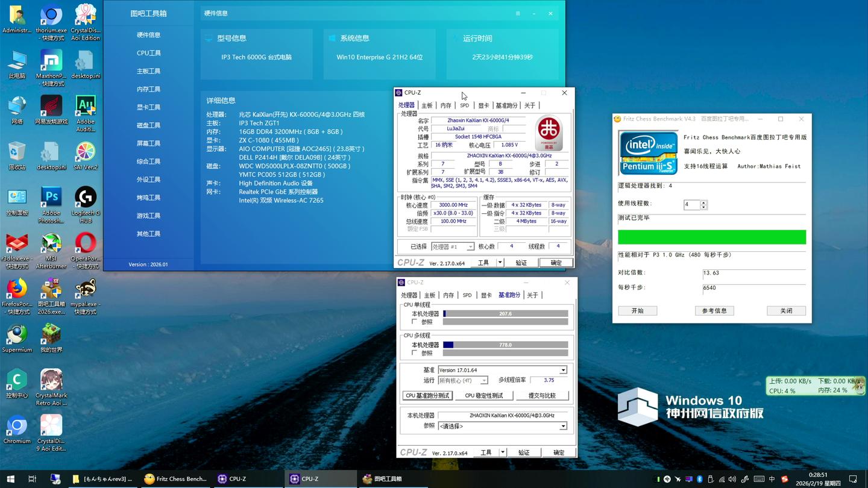Viewport: 868px width, 488px height.
Task: Click 提交与比较 button
Action: (x=542, y=396)
